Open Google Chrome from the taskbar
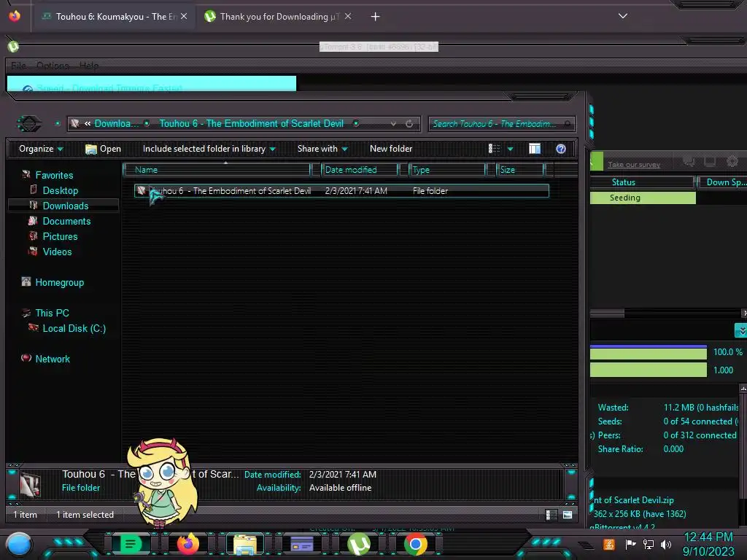747x560 pixels. pos(415,544)
